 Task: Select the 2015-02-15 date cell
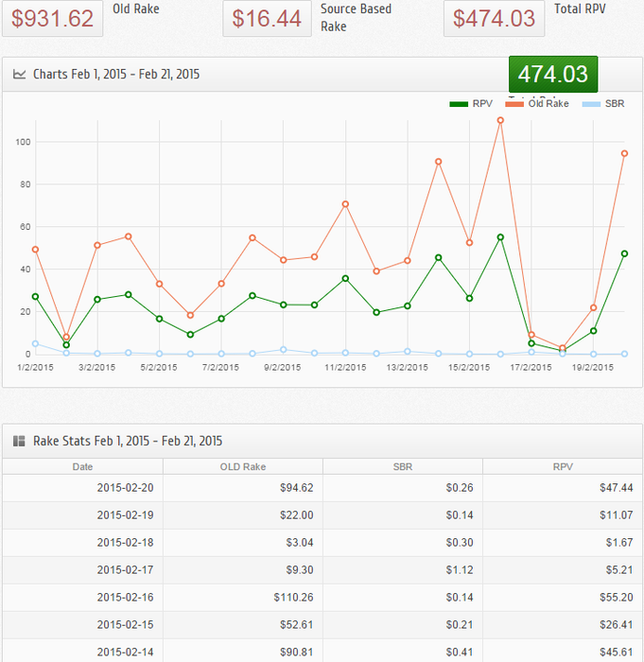coord(82,625)
